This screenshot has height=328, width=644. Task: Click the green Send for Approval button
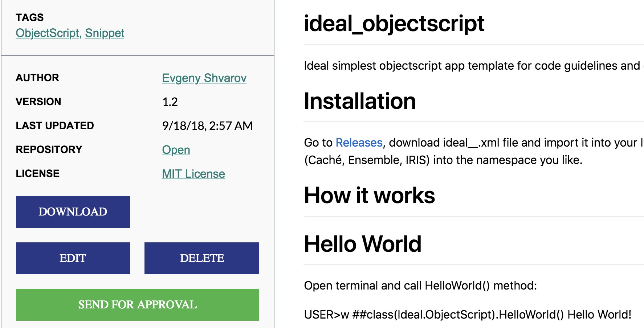[x=137, y=305]
